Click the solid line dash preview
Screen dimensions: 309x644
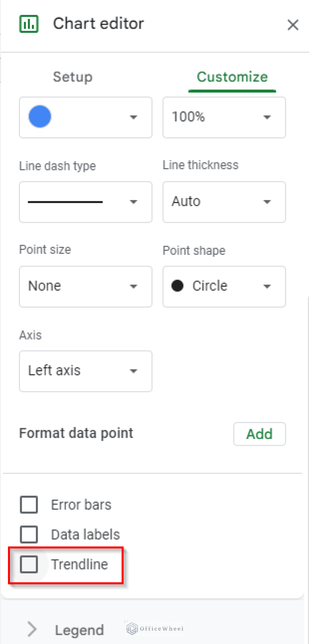coord(65,202)
